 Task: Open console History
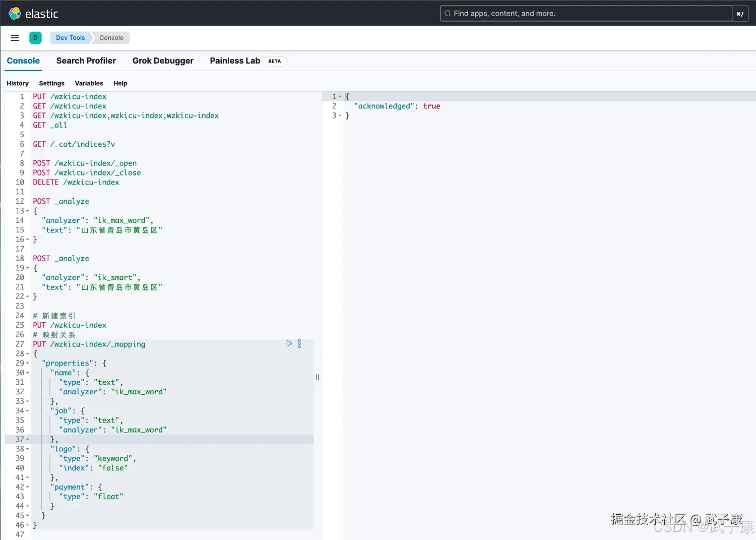18,83
